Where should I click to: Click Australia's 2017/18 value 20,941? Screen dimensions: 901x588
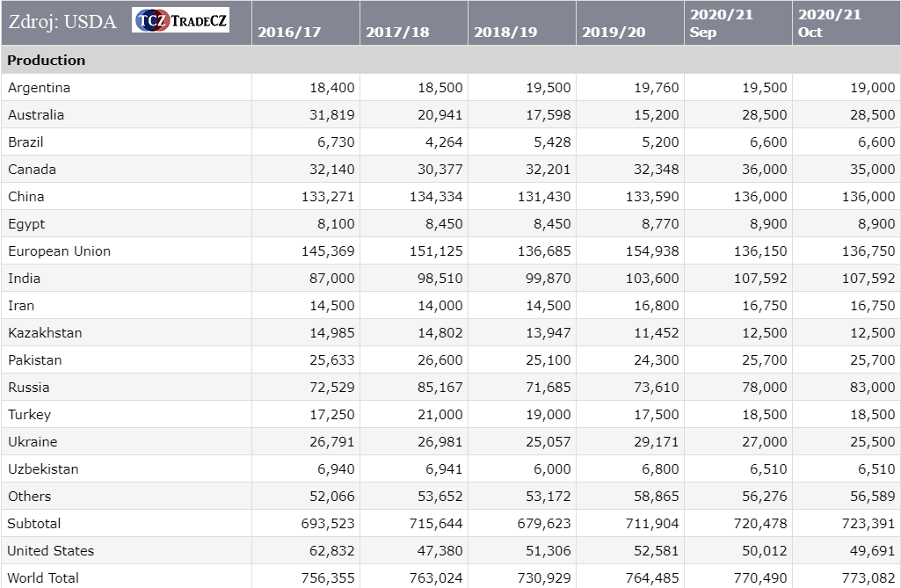437,115
